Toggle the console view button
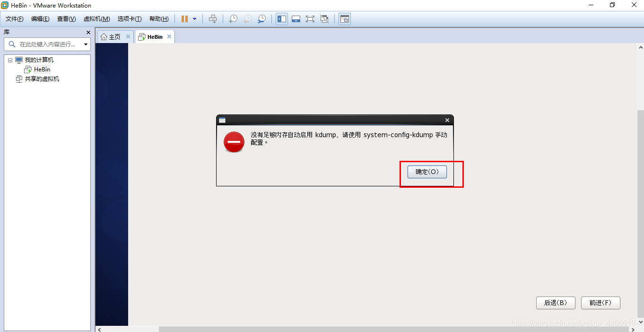Image resolution: width=644 pixels, height=332 pixels. click(345, 19)
